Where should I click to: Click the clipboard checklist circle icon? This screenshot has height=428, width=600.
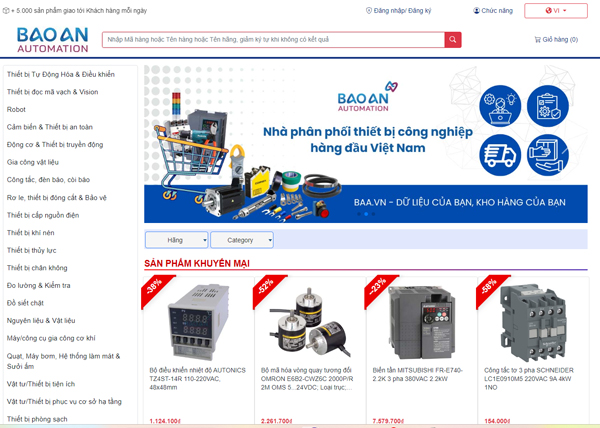548,106
